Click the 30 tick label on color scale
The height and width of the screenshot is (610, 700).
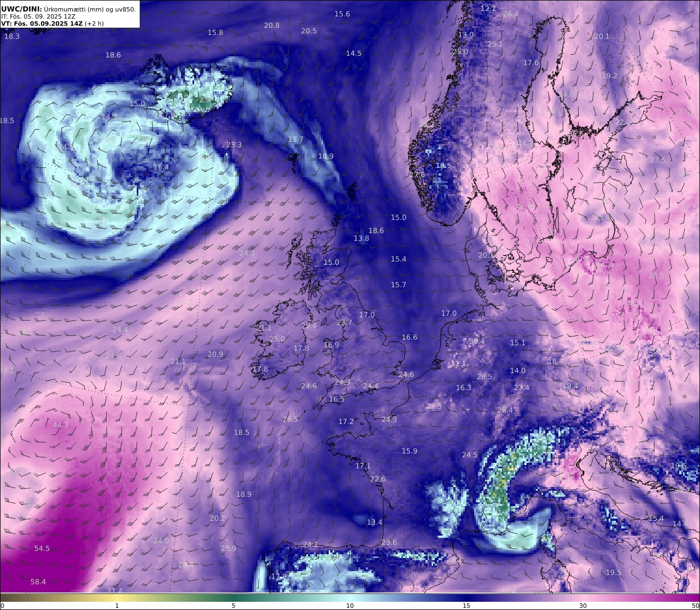point(583,605)
